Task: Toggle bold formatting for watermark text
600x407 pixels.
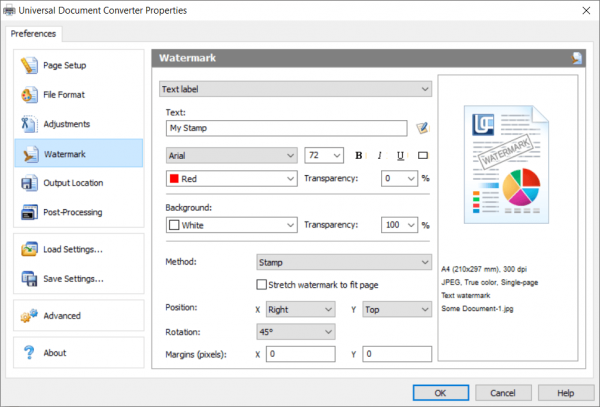Action: (x=359, y=155)
